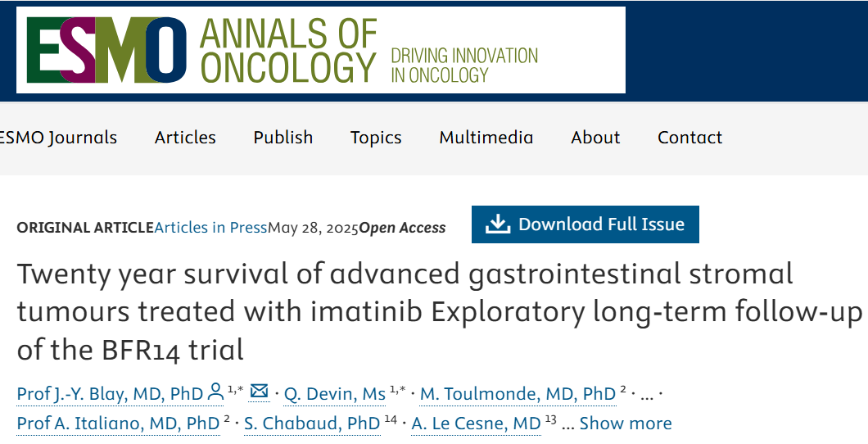Select Topics in the navigation bar
Screen dimensions: 868x444
point(376,138)
